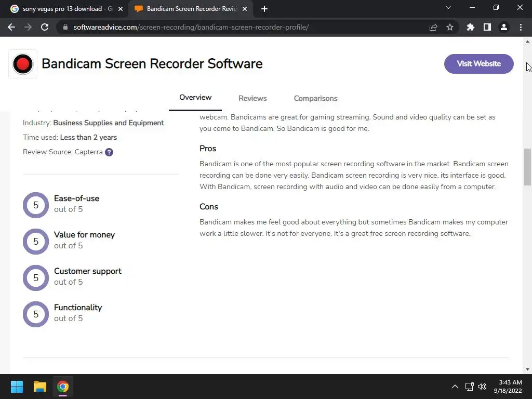Click the Value for money label
This screenshot has width=532, height=399.
(x=85, y=235)
